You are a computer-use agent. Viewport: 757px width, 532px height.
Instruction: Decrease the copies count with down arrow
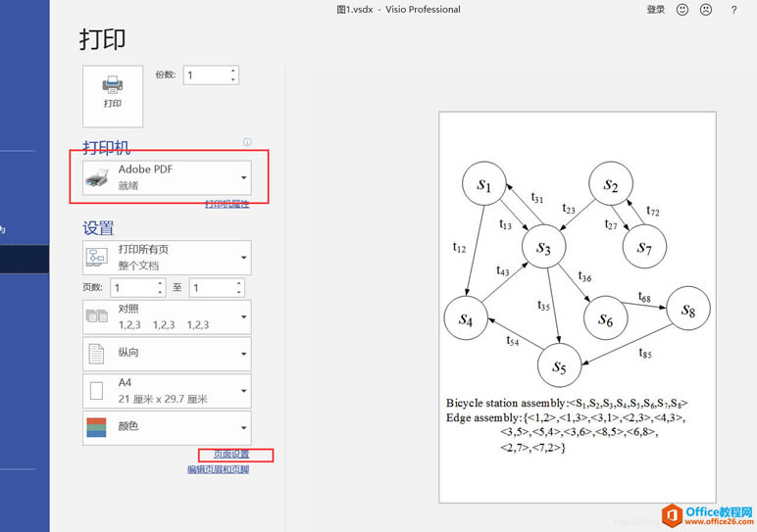point(232,79)
